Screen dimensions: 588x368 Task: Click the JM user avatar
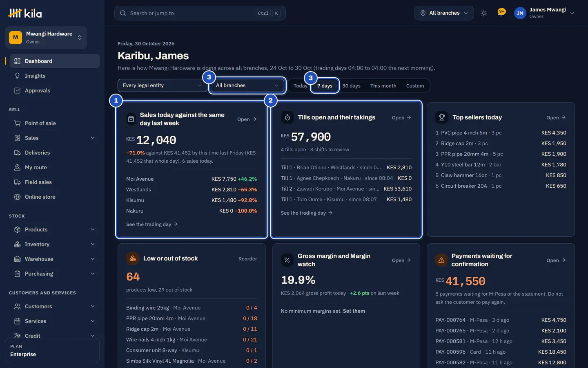pyautogui.click(x=520, y=13)
